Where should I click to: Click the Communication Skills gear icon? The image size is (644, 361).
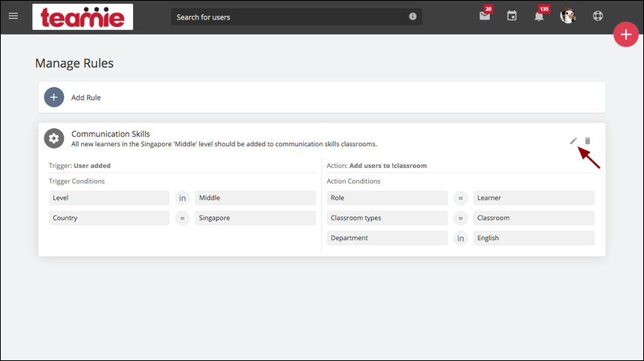click(x=54, y=138)
